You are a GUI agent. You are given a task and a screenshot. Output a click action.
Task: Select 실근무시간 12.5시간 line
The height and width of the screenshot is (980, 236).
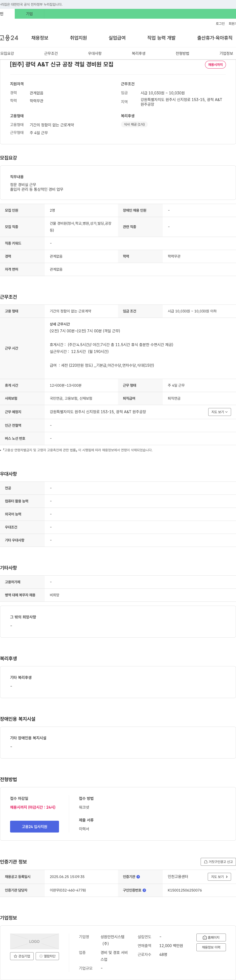[x=79, y=351]
